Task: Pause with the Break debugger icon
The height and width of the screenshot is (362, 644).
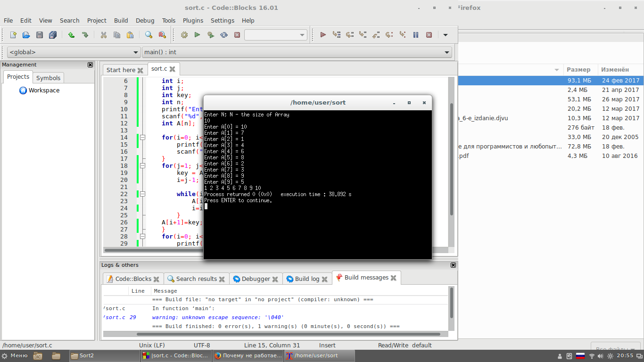Action: pos(416,35)
